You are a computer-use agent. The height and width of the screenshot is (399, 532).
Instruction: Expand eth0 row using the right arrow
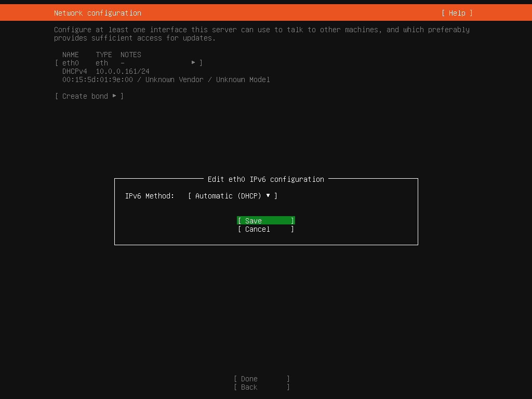[x=193, y=63]
